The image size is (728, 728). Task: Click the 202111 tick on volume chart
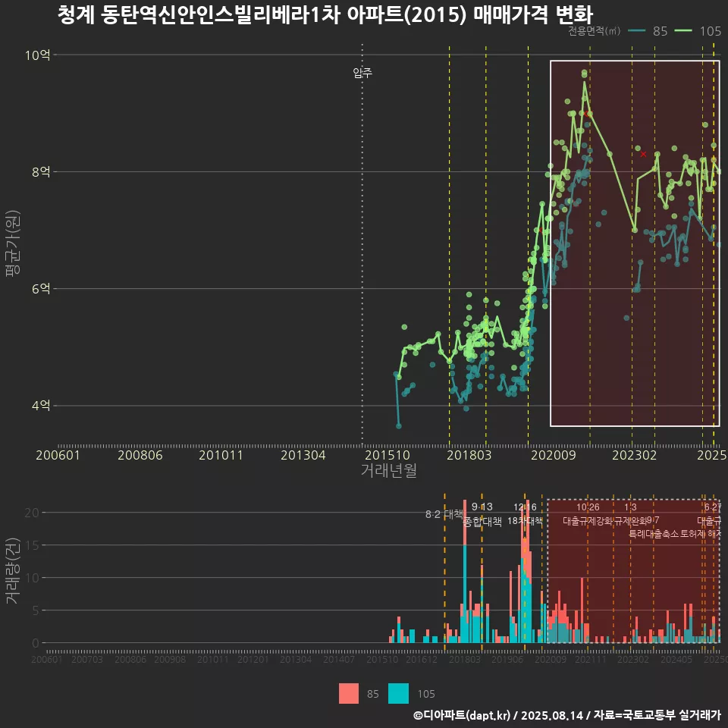pyautogui.click(x=591, y=659)
